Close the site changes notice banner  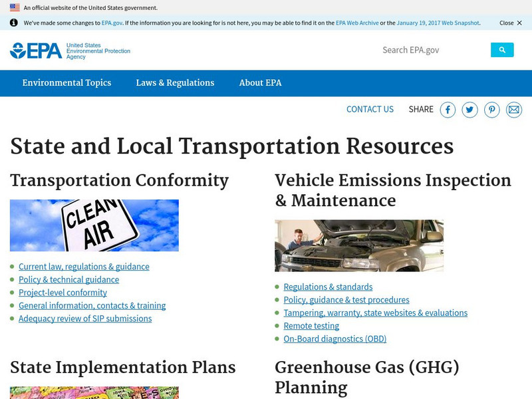pos(509,22)
